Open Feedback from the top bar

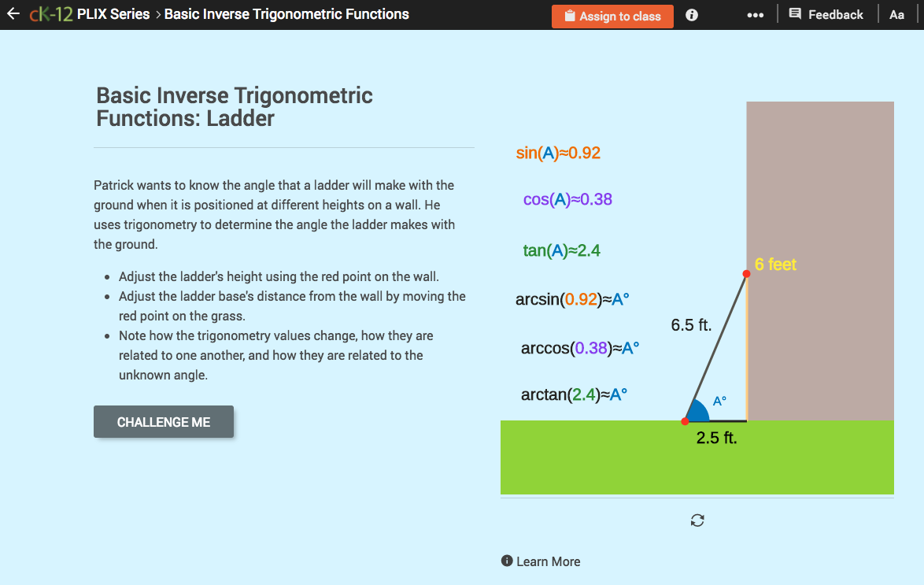(x=827, y=14)
